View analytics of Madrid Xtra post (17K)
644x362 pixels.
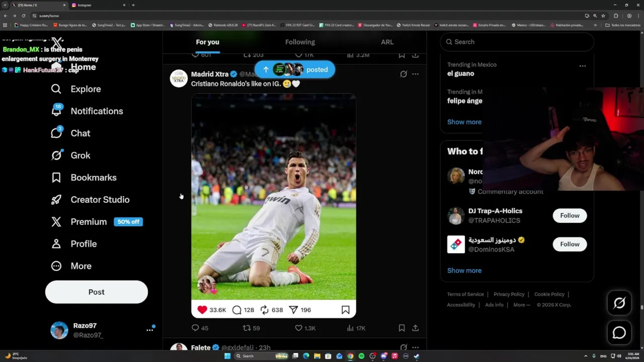356,328
